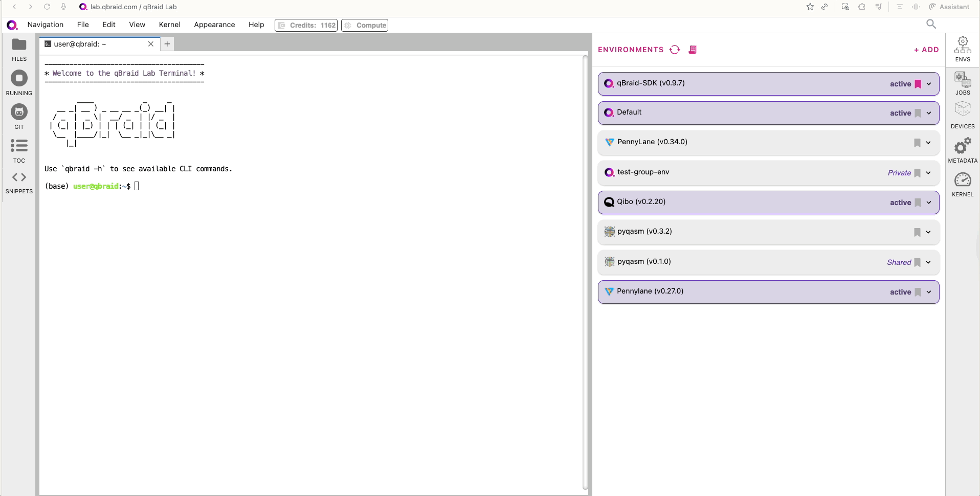Viewport: 980px width, 496px height.
Task: Click the terminal vertical scrollbar
Action: pyautogui.click(x=585, y=271)
